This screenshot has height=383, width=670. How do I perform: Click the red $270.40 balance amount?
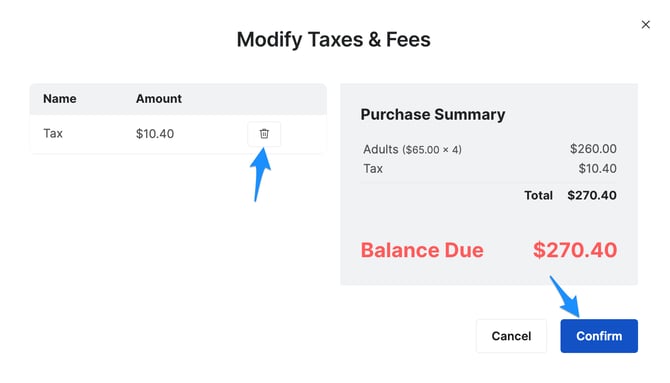[575, 250]
